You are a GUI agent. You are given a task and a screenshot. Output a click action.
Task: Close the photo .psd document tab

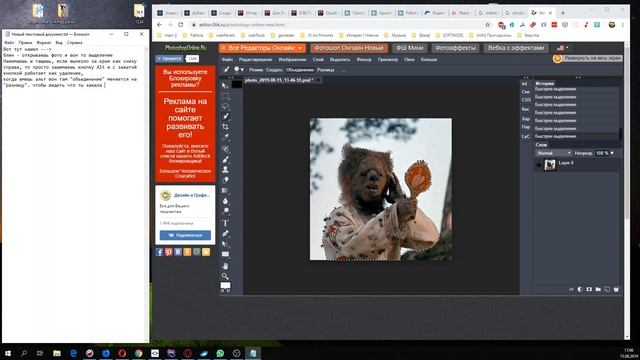click(318, 80)
